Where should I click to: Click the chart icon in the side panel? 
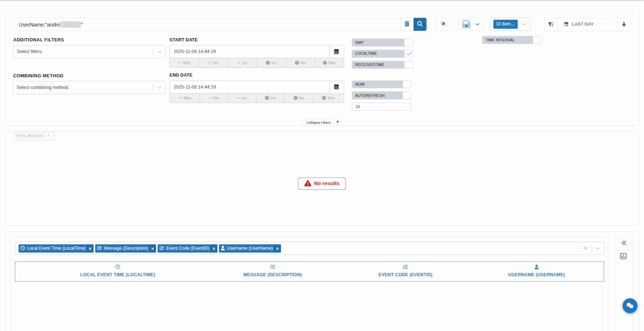[x=623, y=256]
